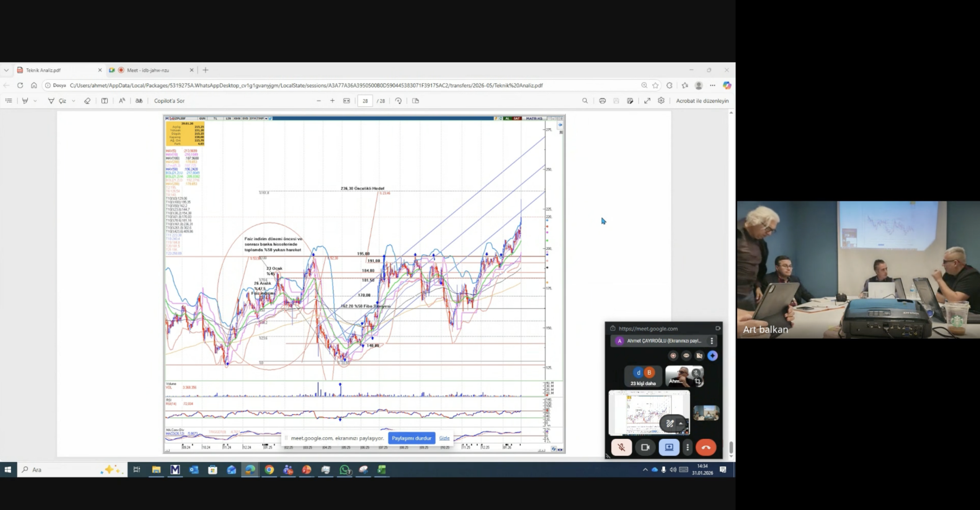The width and height of the screenshot is (980, 510).
Task: Open WhatsApp from the taskbar
Action: click(x=345, y=470)
